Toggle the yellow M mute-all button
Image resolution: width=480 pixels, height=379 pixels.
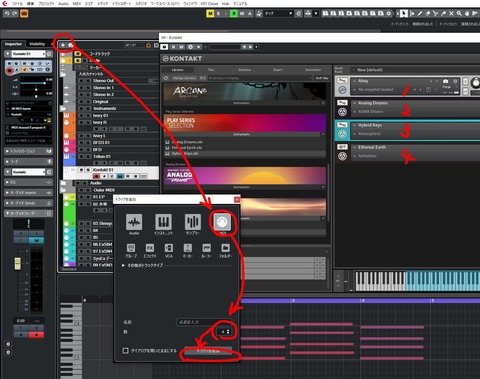(x=210, y=13)
